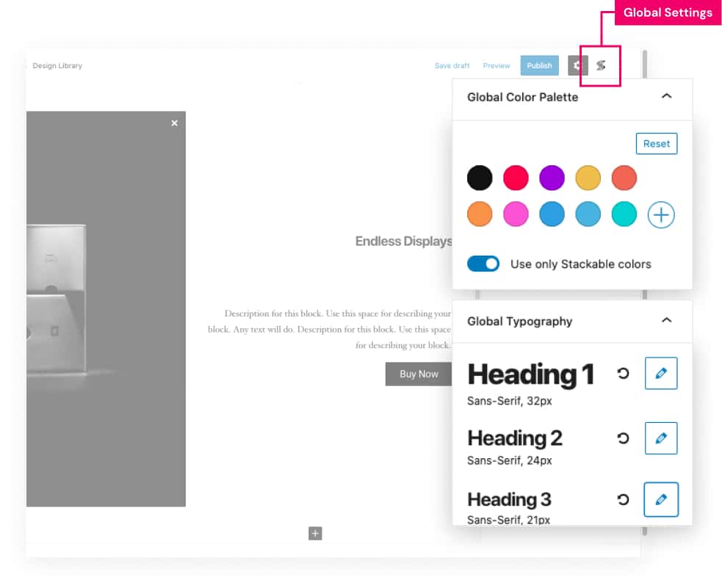The height and width of the screenshot is (588, 722).
Task: Reset Heading 3 typography style
Action: (623, 499)
